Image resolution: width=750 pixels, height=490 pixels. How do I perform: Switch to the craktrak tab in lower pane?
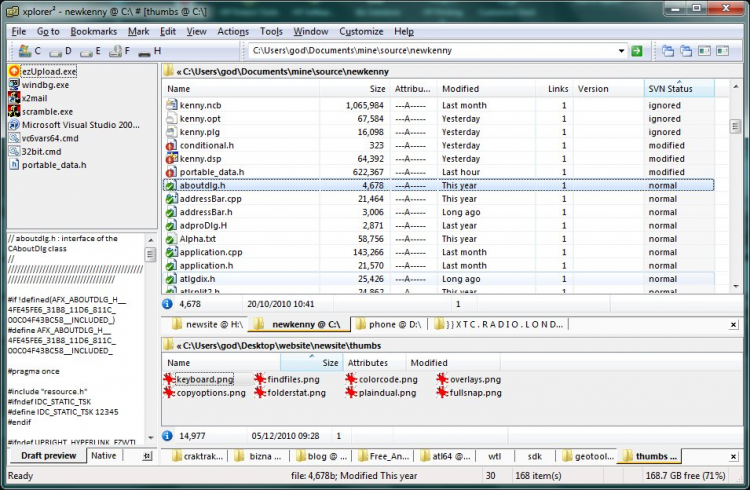[198, 457]
